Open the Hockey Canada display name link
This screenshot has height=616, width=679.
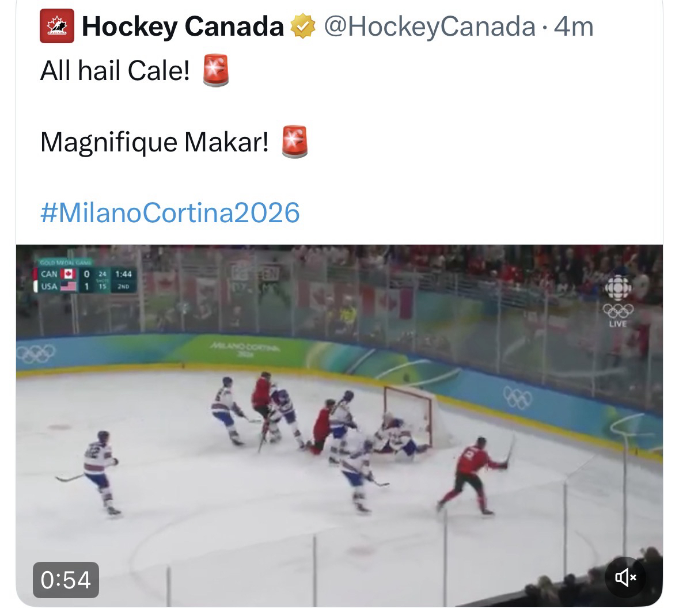point(183,26)
